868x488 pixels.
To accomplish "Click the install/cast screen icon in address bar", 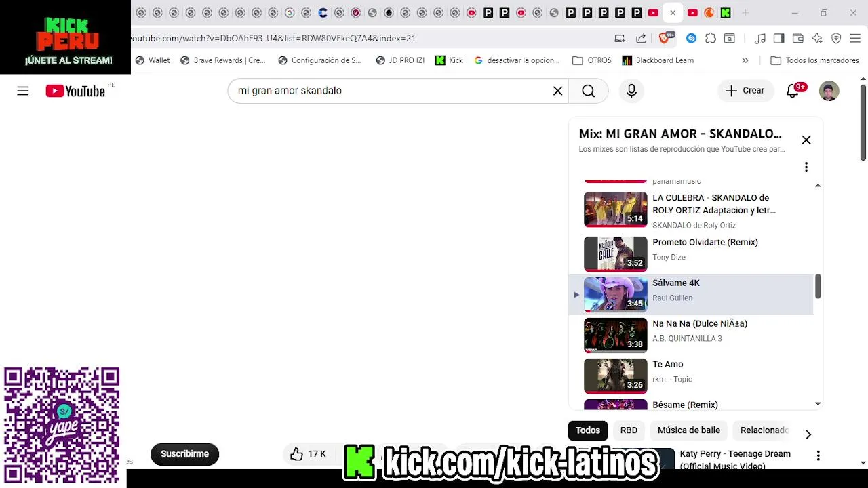I will (620, 38).
